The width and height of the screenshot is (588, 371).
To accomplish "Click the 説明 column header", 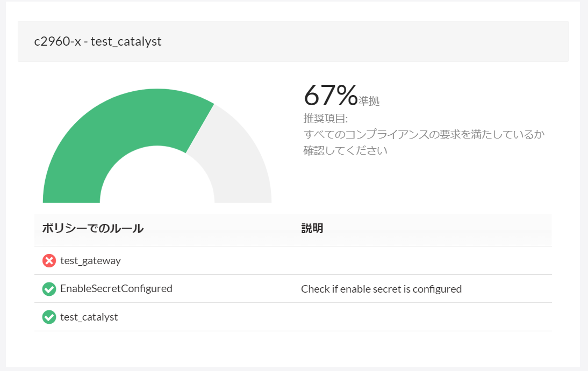I will [x=312, y=229].
